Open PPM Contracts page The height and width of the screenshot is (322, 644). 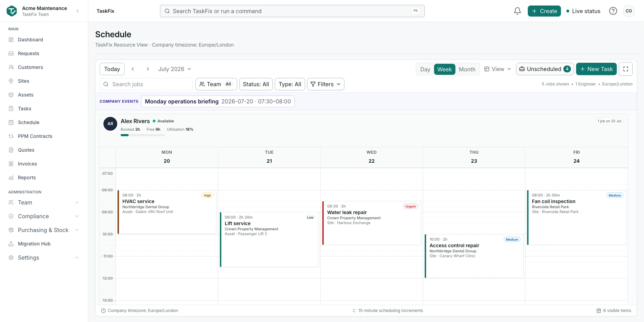tap(44, 136)
